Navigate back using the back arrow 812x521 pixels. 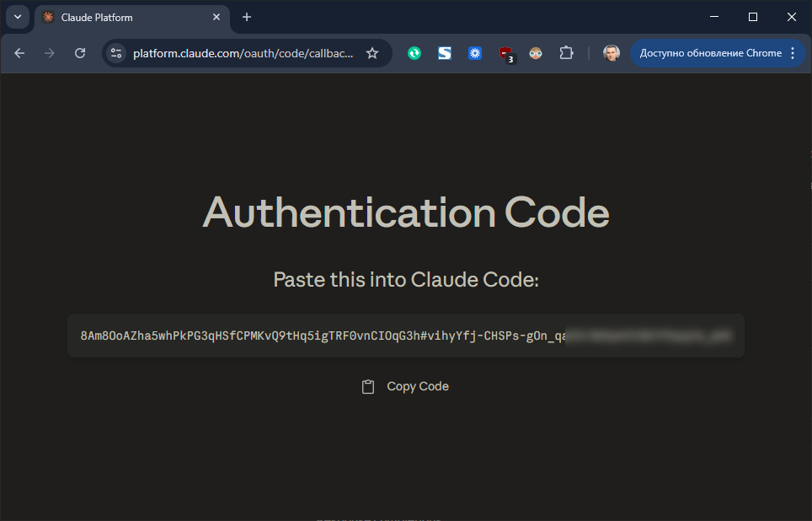tap(19, 52)
